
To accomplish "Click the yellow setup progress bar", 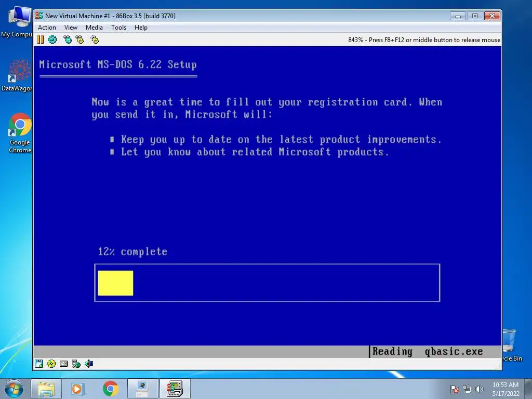I will (x=116, y=283).
